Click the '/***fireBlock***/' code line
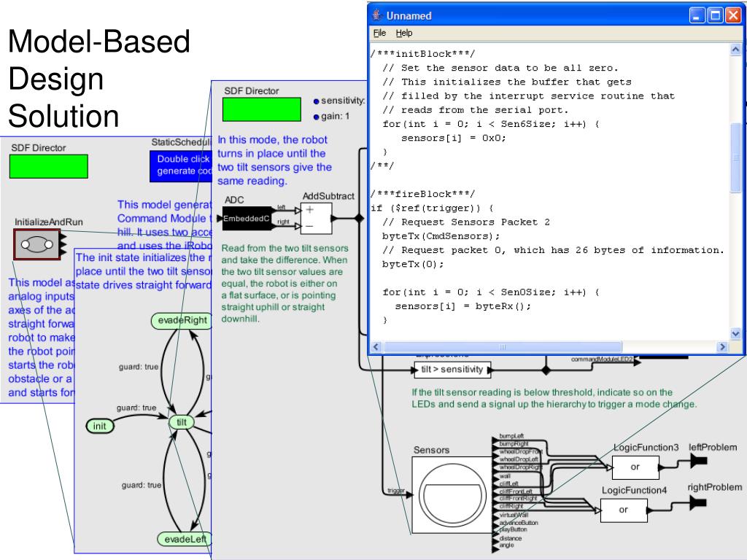Image resolution: width=747 pixels, height=560 pixels. click(422, 194)
